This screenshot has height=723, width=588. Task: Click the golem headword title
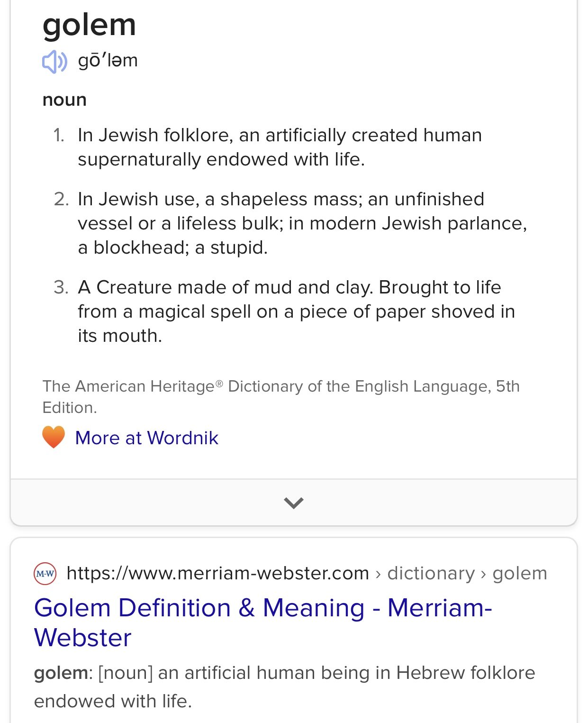pyautogui.click(x=89, y=25)
